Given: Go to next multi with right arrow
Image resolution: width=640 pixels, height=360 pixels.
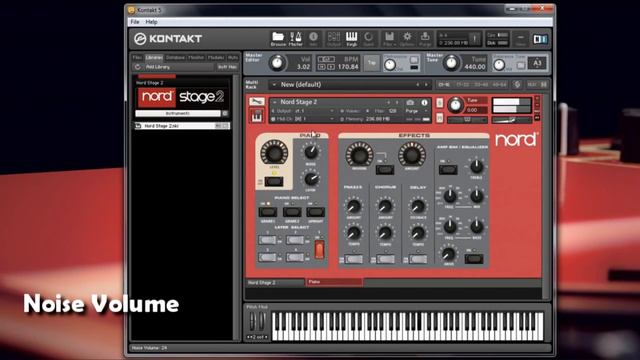Looking at the screenshot, I should coord(426,84).
